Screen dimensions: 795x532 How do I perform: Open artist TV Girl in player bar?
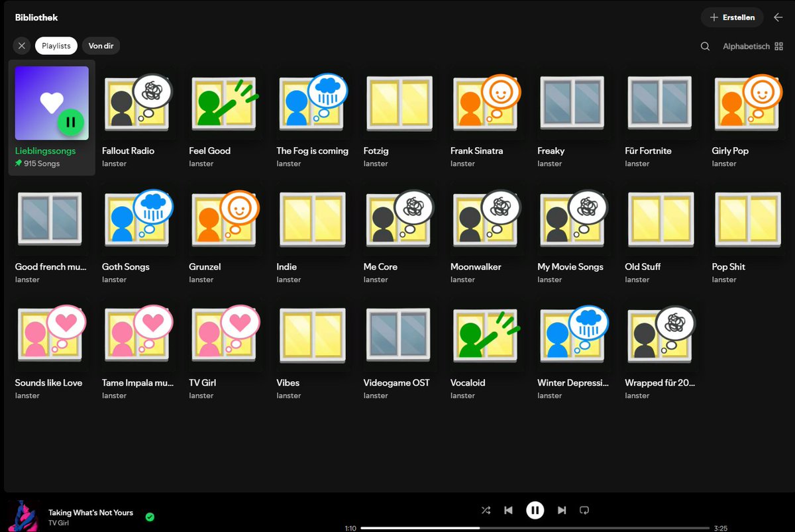pos(58,523)
